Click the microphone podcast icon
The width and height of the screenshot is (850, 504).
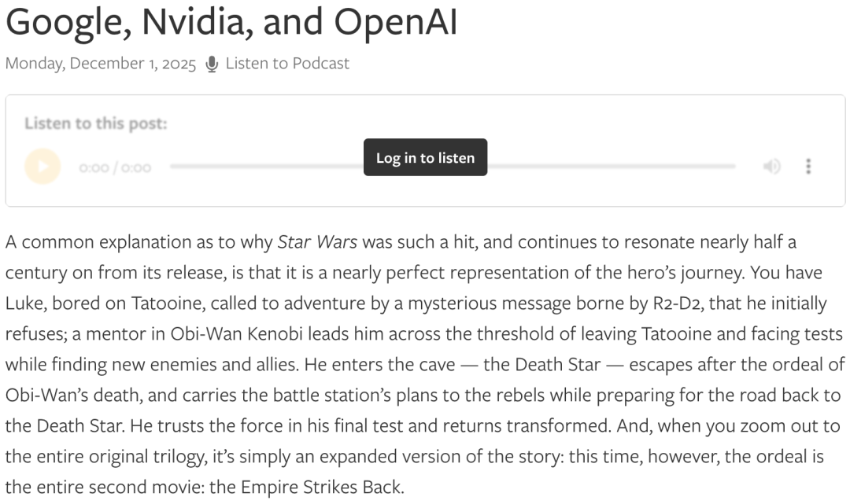pos(212,64)
